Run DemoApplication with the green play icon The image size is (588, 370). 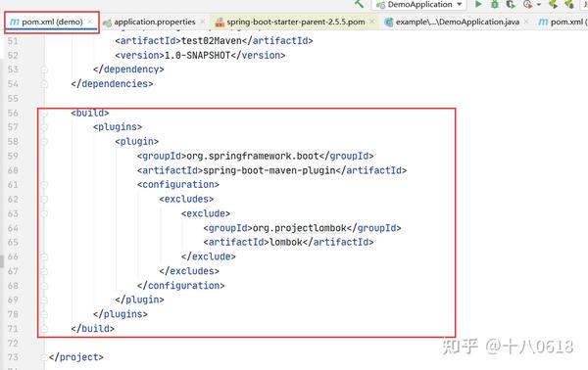(478, 4)
